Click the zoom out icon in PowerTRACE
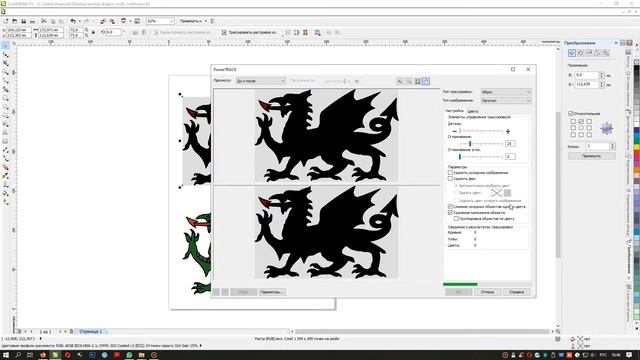This screenshot has height=360, width=640. coord(409,82)
